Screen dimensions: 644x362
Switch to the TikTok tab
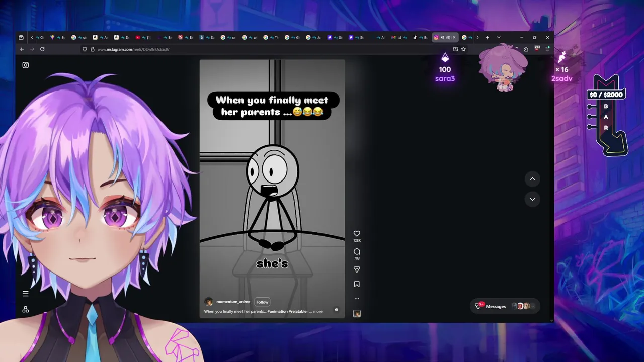[x=420, y=37]
